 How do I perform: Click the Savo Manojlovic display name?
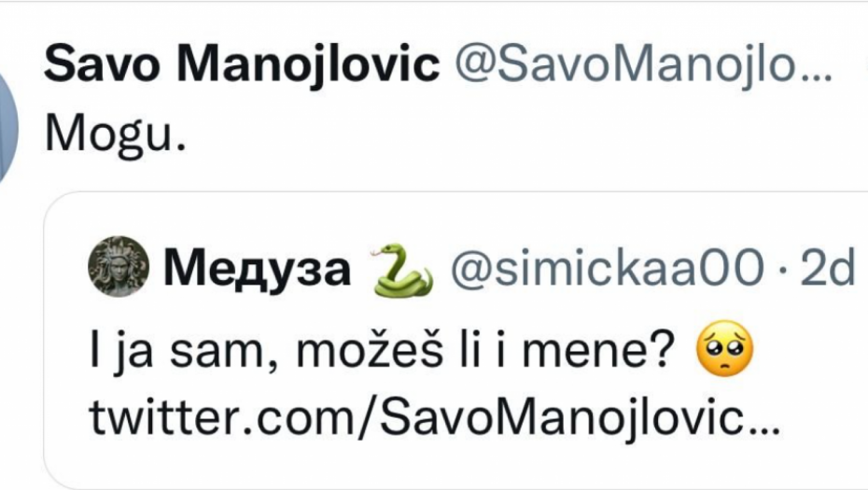point(242,65)
